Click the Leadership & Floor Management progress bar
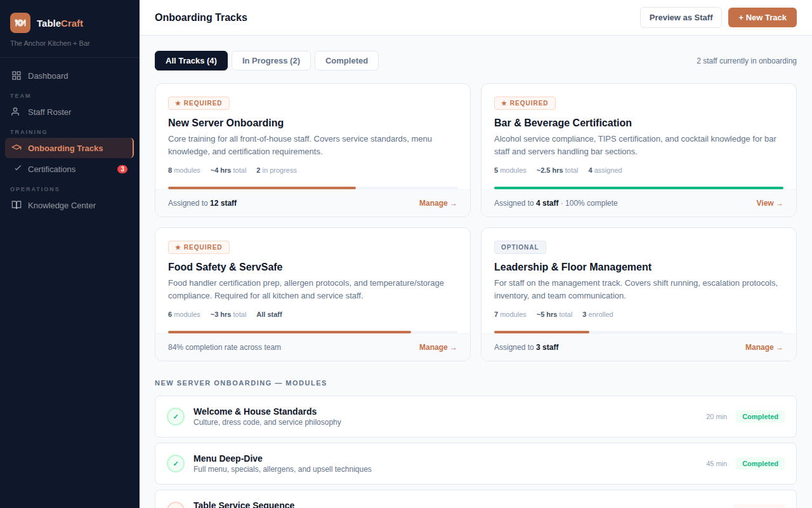This screenshot has width=812, height=508. (639, 332)
